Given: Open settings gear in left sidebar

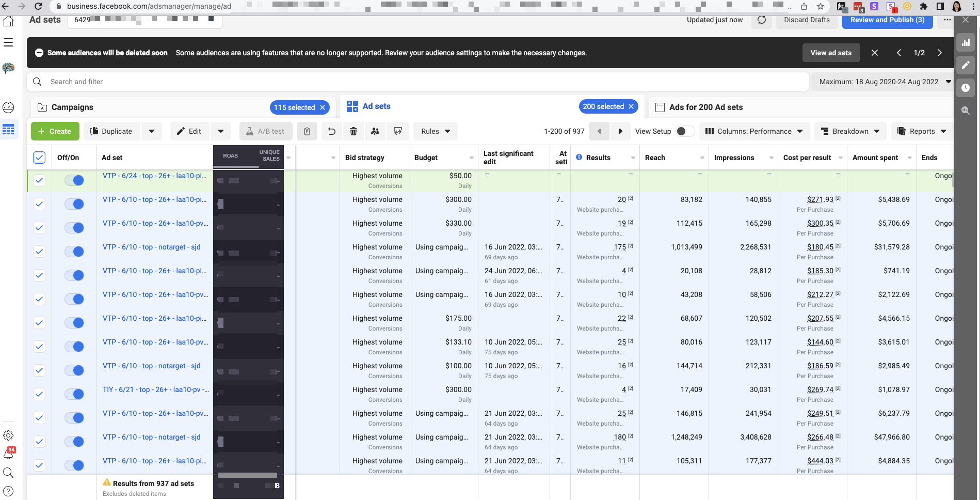Looking at the screenshot, I should pos(8,435).
